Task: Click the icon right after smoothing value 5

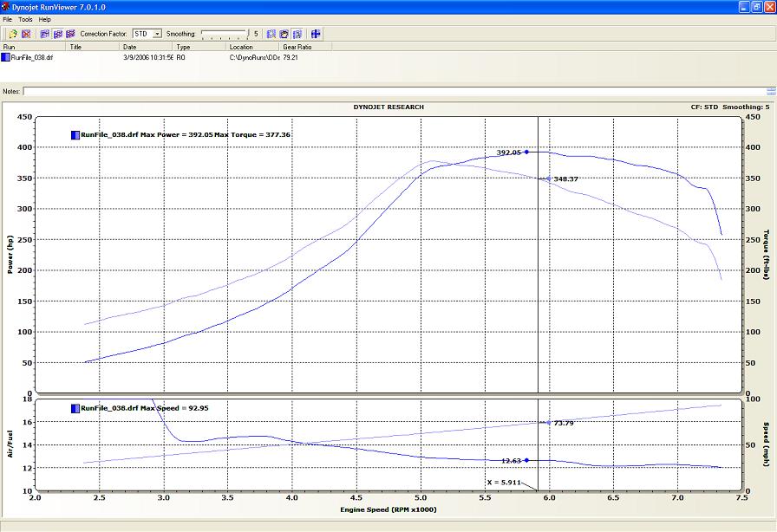Action: (x=271, y=34)
